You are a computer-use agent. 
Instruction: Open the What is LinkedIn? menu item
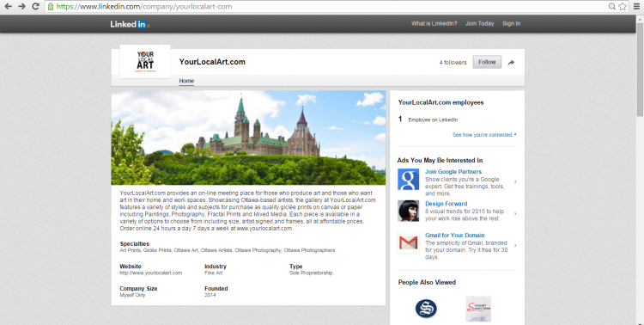click(x=434, y=23)
